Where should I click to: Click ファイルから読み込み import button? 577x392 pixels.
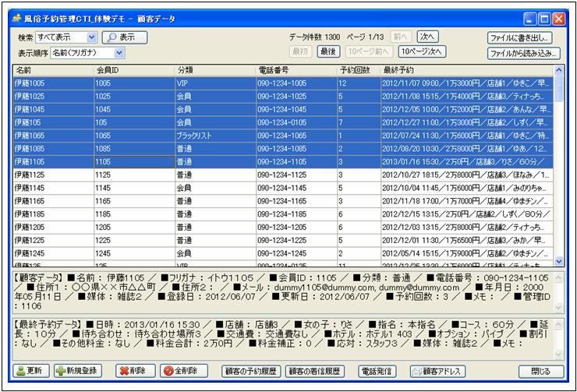click(x=522, y=54)
